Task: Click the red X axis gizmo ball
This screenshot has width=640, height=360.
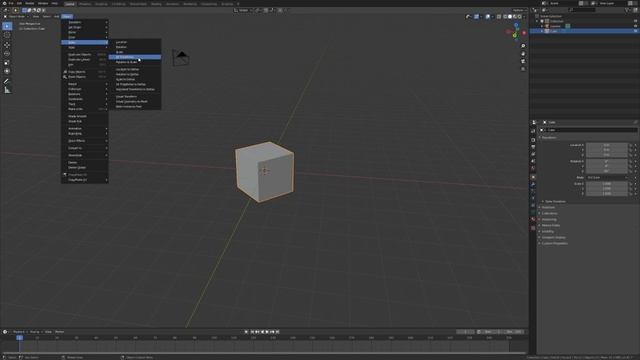Action: tap(524, 33)
